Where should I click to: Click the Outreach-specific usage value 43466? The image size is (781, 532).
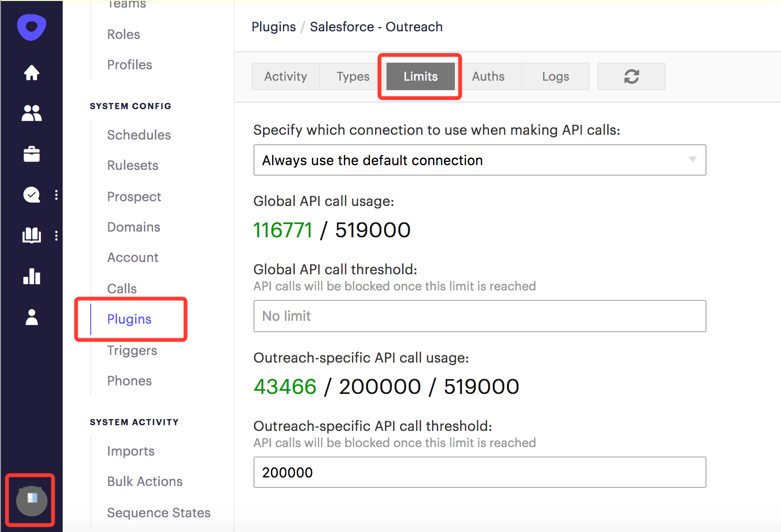[x=285, y=387]
